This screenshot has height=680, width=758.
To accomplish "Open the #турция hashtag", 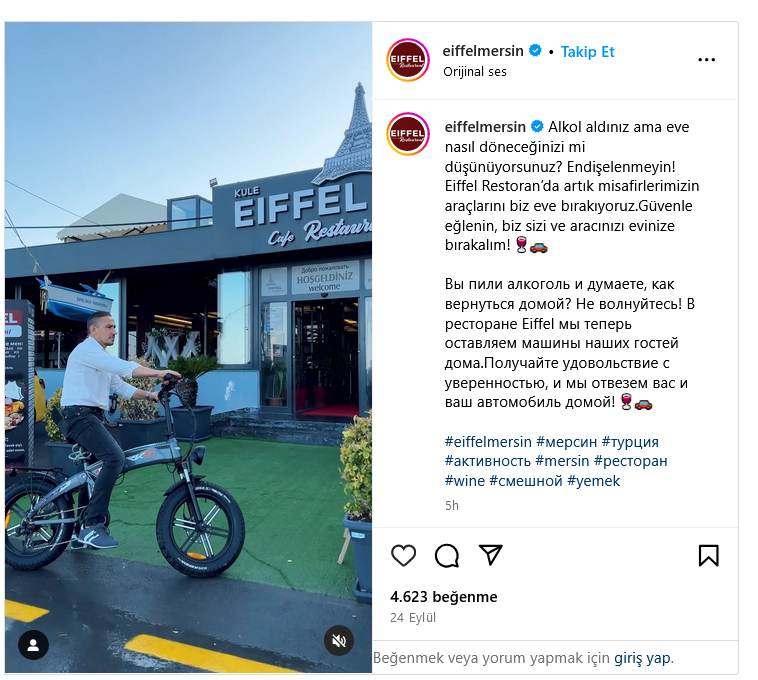I will tap(630, 442).
